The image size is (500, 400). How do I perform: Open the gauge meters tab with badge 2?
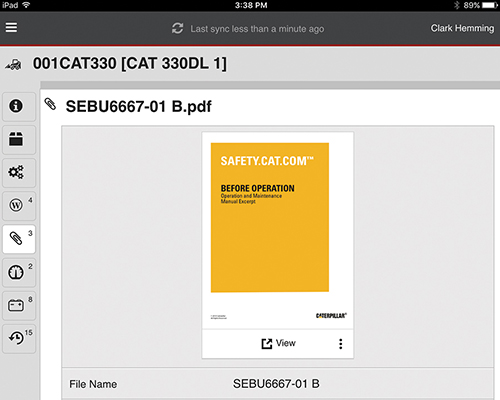tap(19, 272)
